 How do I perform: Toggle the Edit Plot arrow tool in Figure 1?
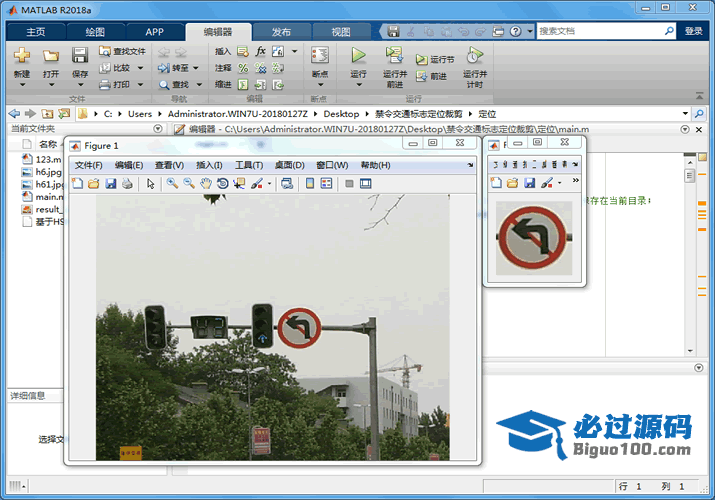(151, 183)
